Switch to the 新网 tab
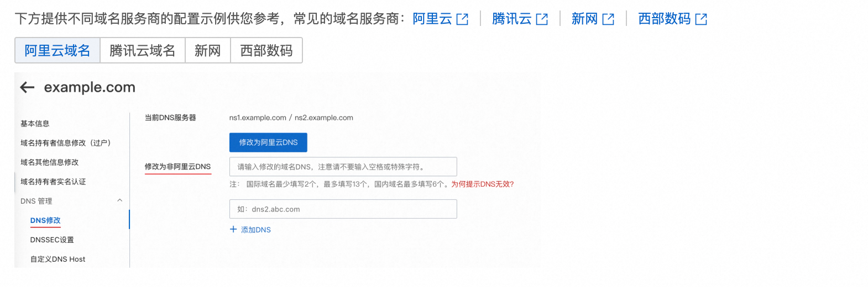 click(208, 50)
